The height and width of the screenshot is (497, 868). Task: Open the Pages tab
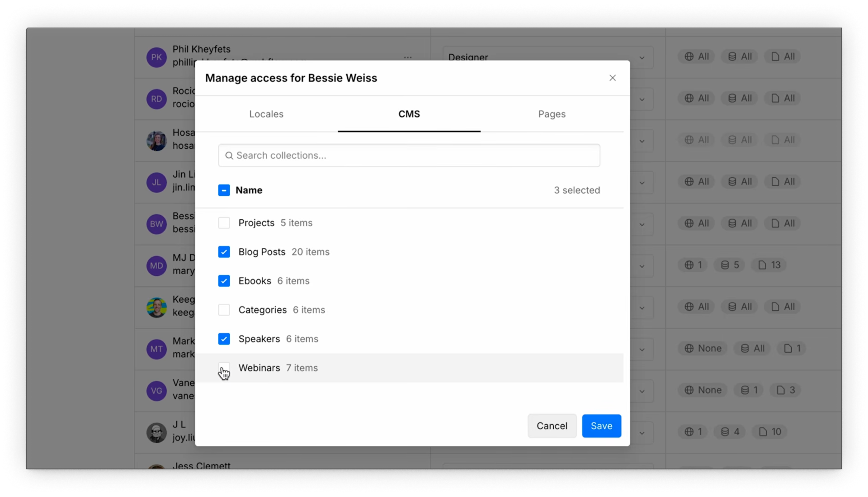point(552,114)
